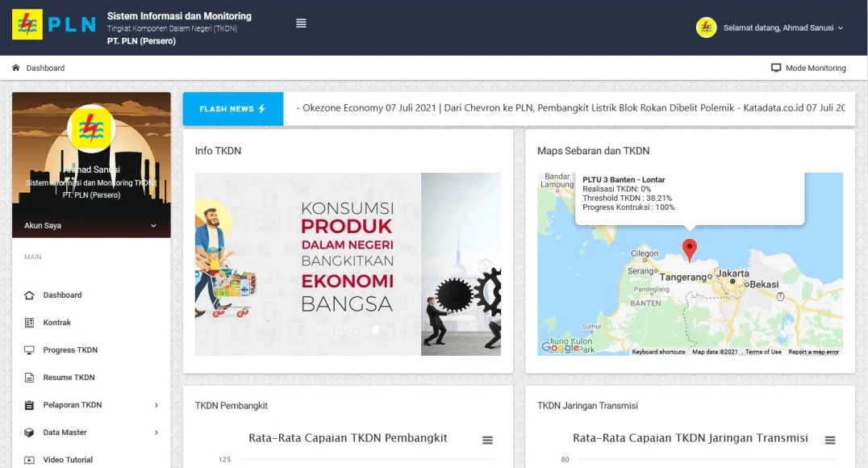Screen dimensions: 868x468
Task: Click the home icon in the breadcrumb bar
Action: [15, 68]
